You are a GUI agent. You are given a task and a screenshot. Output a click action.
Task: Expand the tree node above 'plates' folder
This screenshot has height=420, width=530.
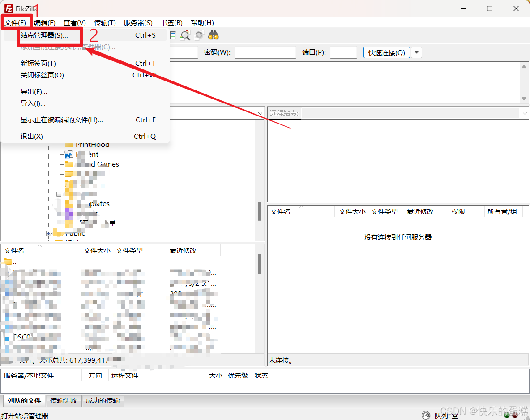point(59,194)
